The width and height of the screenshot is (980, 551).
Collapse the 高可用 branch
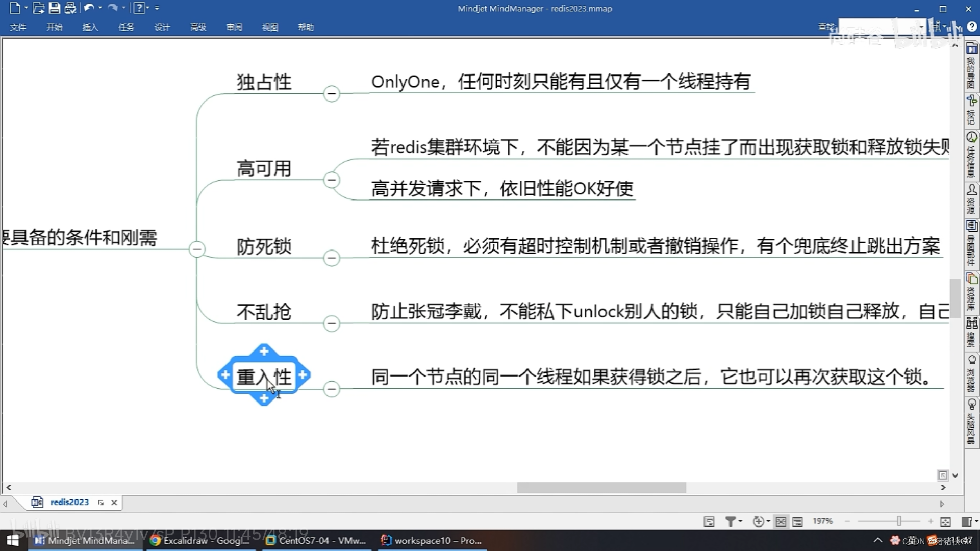click(332, 180)
